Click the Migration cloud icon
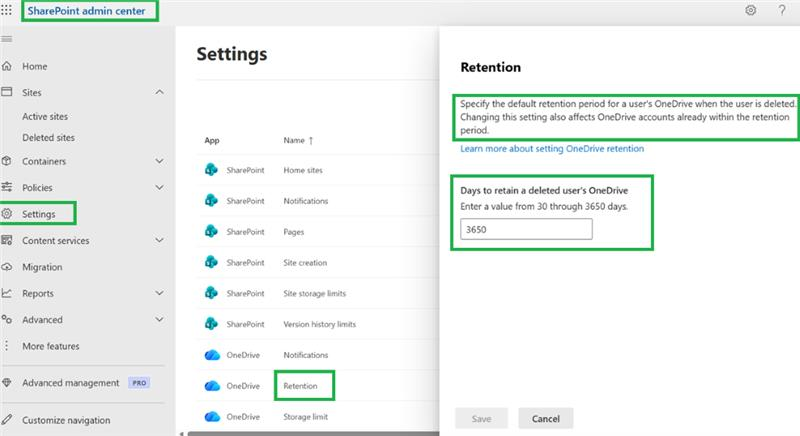The height and width of the screenshot is (436, 800). point(7,267)
